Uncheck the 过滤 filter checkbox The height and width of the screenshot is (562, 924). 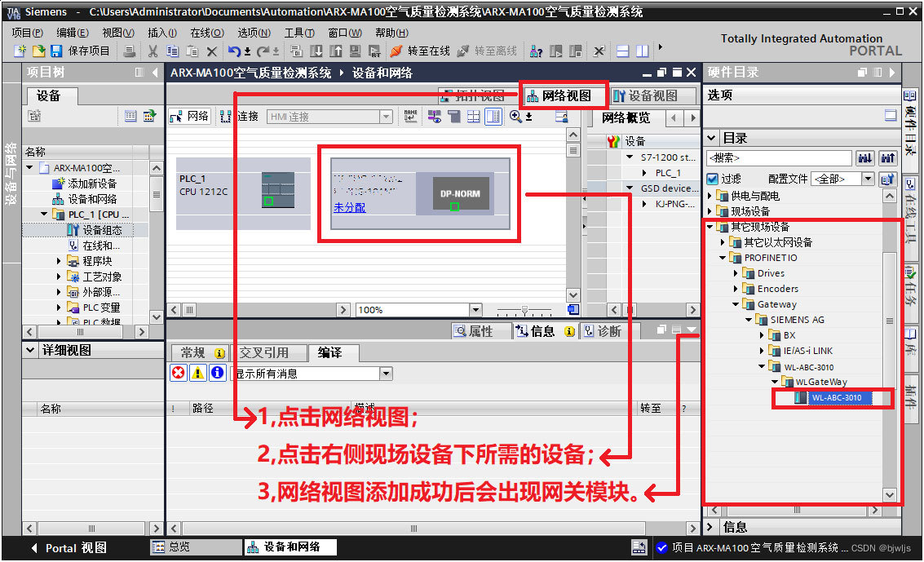pos(713,179)
